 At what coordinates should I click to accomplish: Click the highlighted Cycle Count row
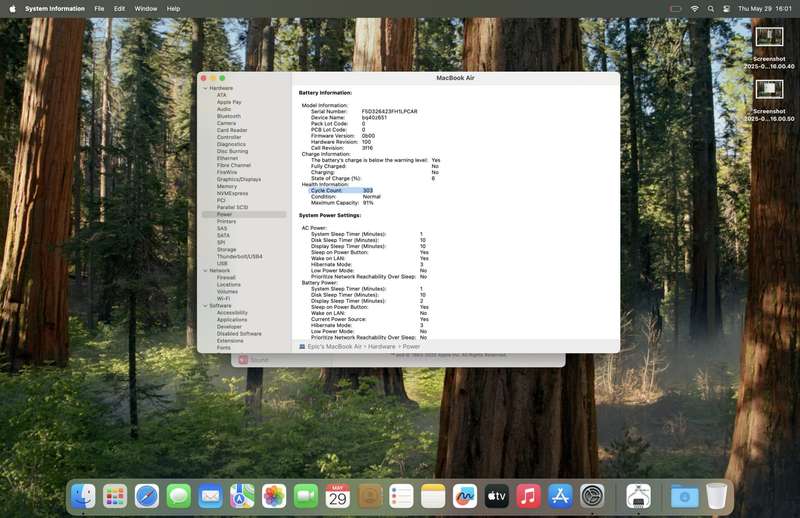pos(341,190)
